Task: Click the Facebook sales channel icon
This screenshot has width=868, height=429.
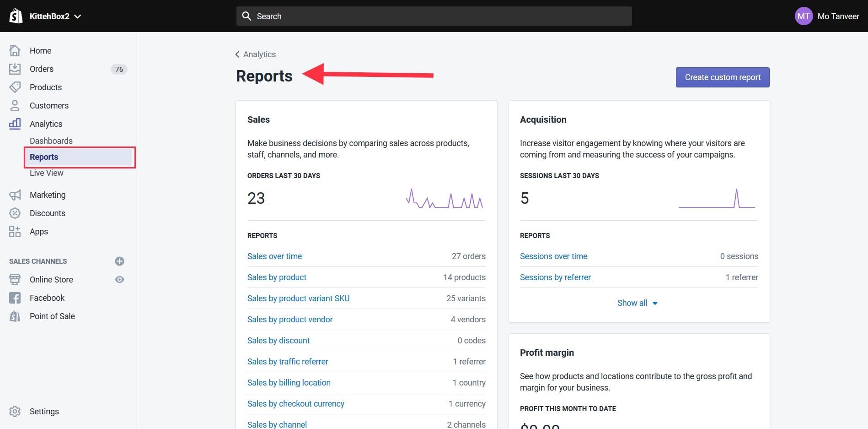Action: click(x=15, y=298)
